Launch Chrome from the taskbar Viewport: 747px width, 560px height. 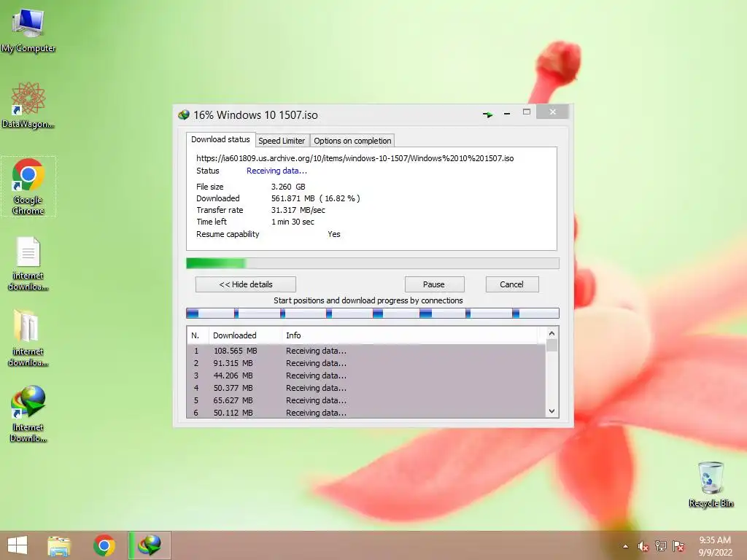coord(104,545)
